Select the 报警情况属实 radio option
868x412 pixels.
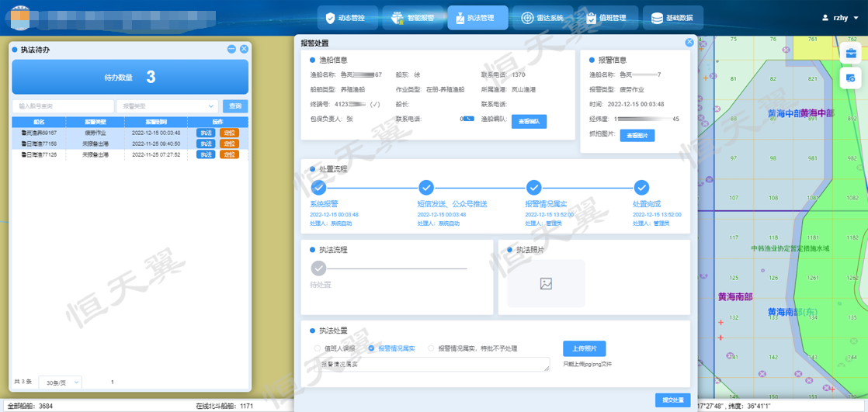pyautogui.click(x=371, y=348)
